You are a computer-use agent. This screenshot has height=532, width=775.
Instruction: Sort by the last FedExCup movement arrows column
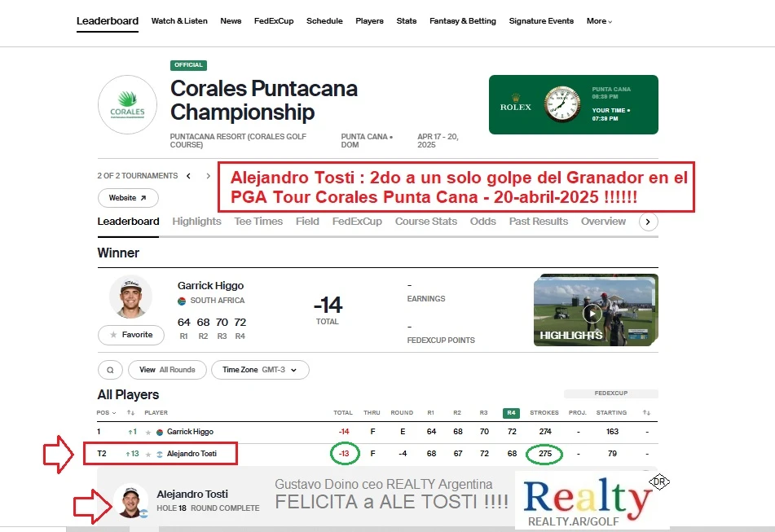(646, 413)
